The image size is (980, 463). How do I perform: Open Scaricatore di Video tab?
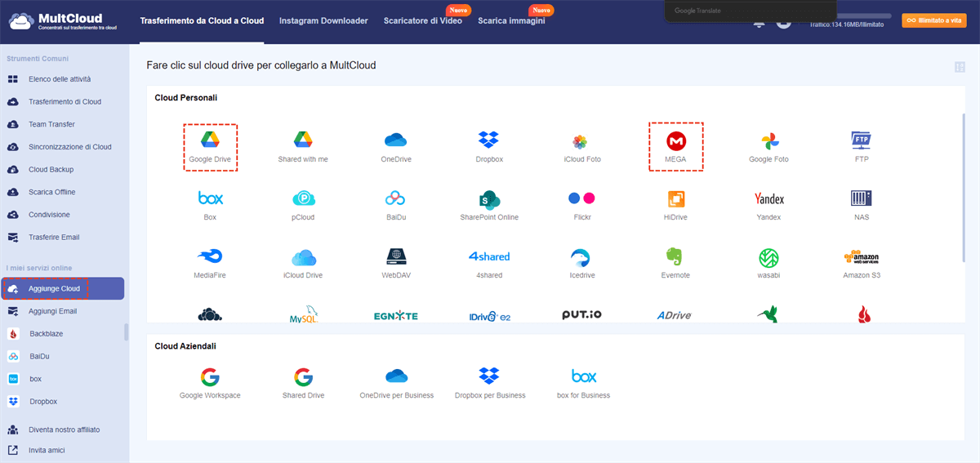pyautogui.click(x=423, y=20)
